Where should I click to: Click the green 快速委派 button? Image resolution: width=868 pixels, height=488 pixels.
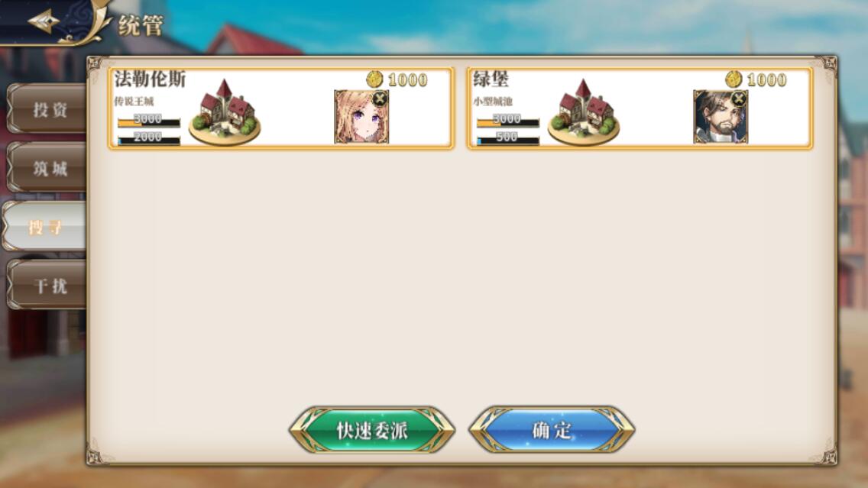[372, 430]
